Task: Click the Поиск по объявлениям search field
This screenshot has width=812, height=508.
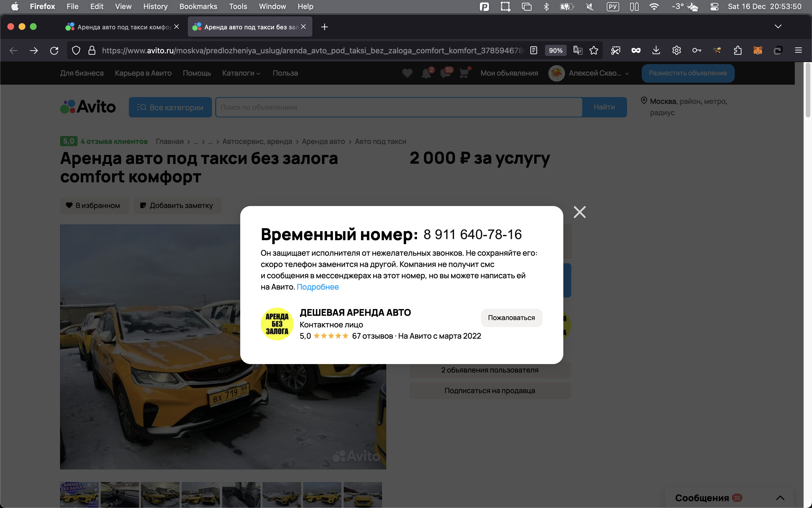Action: point(399,107)
